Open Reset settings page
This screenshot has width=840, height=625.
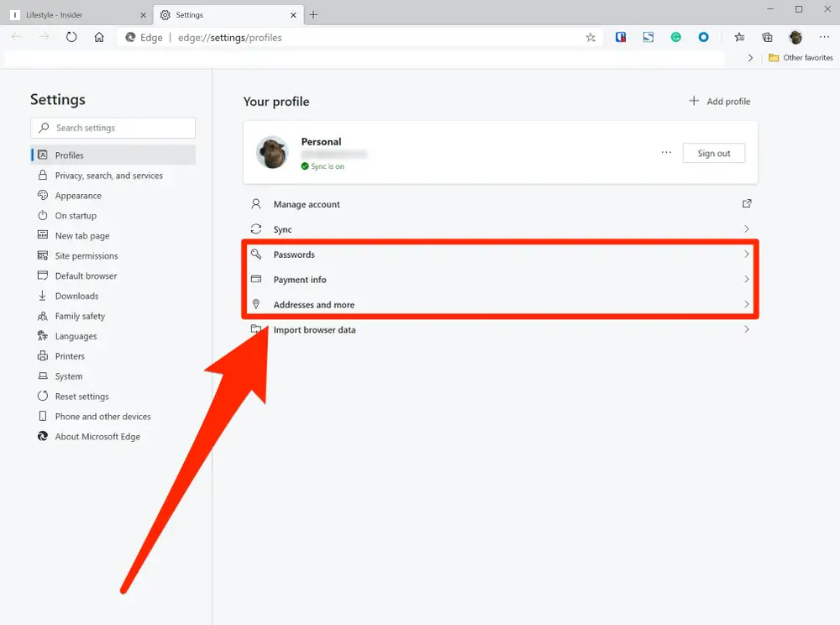tap(113, 397)
